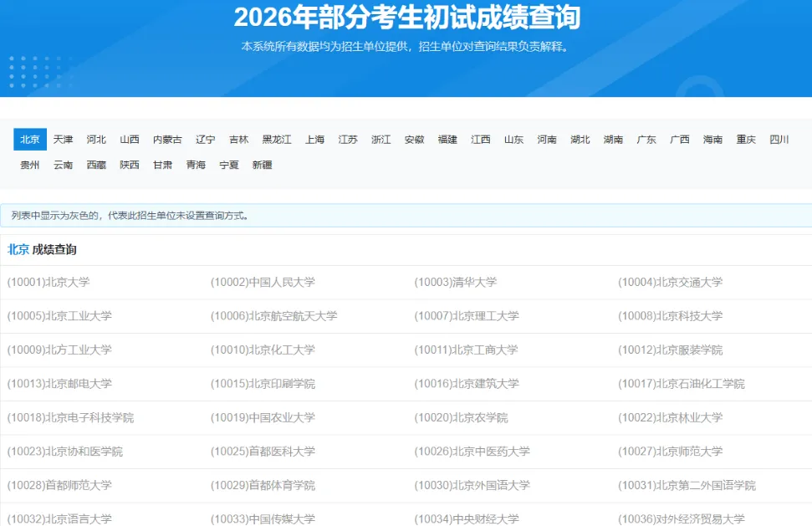Switch to 广西 province tab

679,140
